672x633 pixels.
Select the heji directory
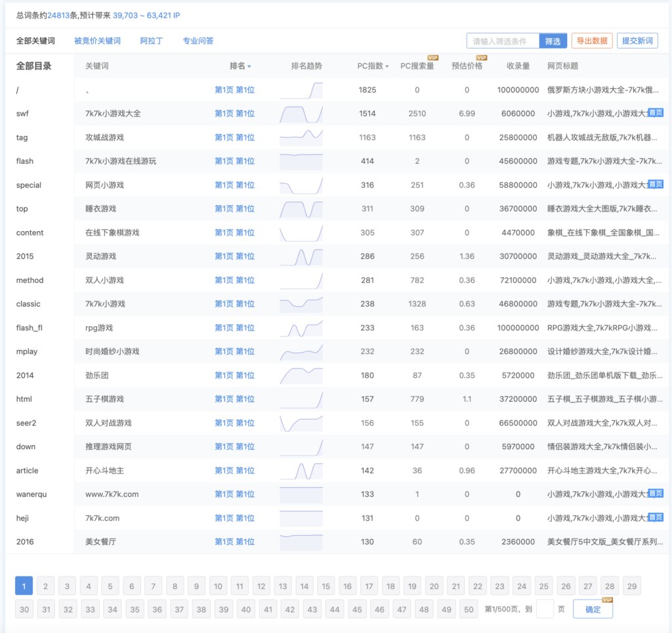coord(22,518)
